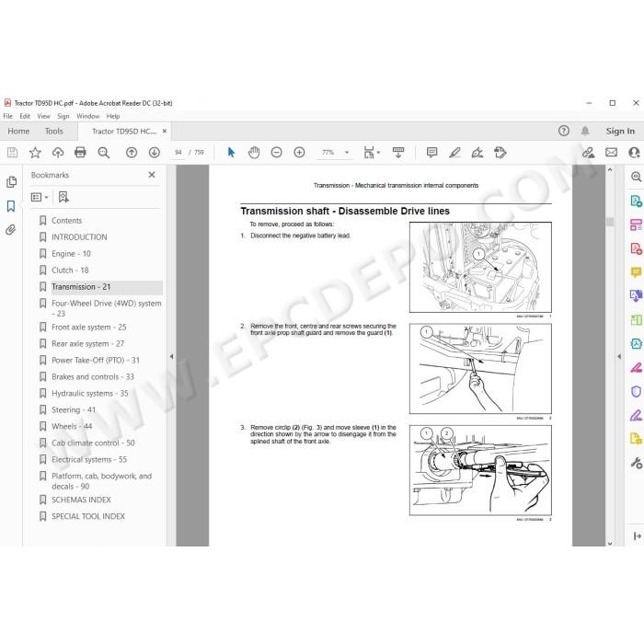This screenshot has height=644, width=644.
Task: Close the Bookmarks panel
Action: coord(152,175)
